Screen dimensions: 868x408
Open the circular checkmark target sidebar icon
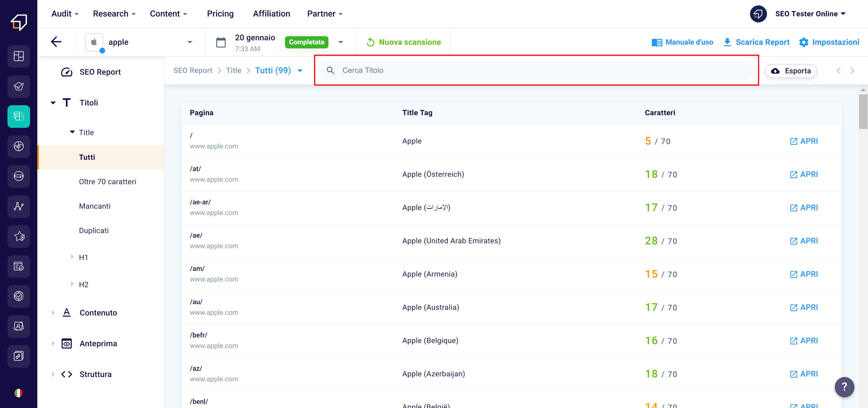[19, 296]
